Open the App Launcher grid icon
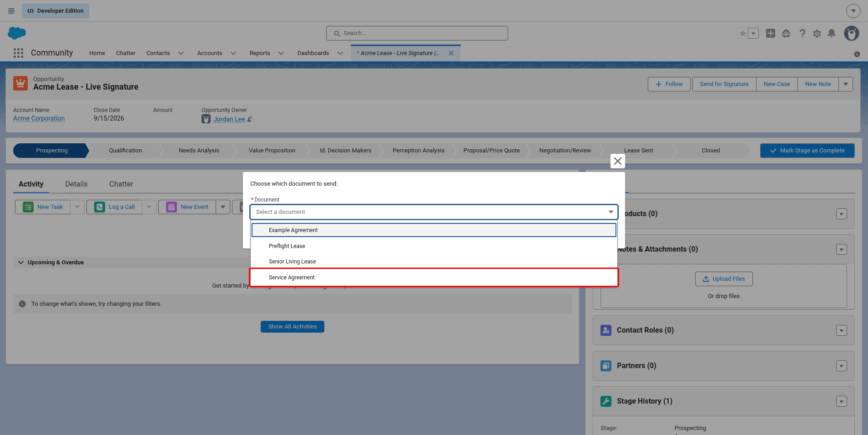Image resolution: width=868 pixels, height=435 pixels. click(18, 53)
